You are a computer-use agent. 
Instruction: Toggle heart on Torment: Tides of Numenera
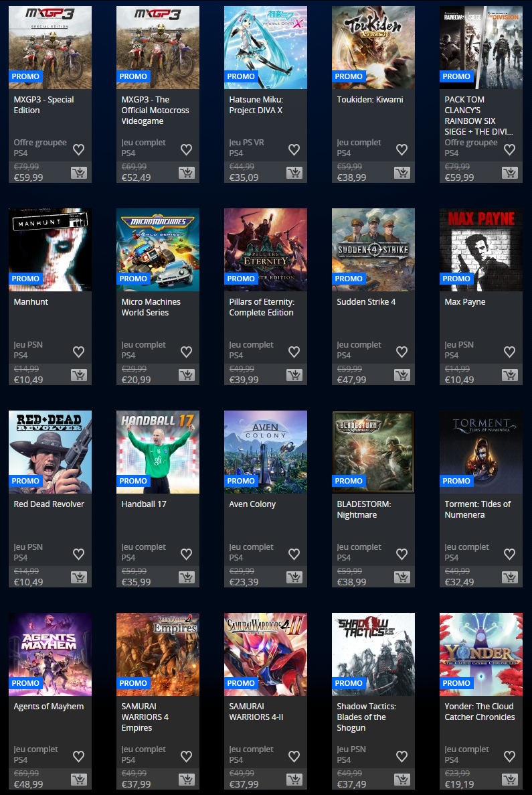pos(509,554)
